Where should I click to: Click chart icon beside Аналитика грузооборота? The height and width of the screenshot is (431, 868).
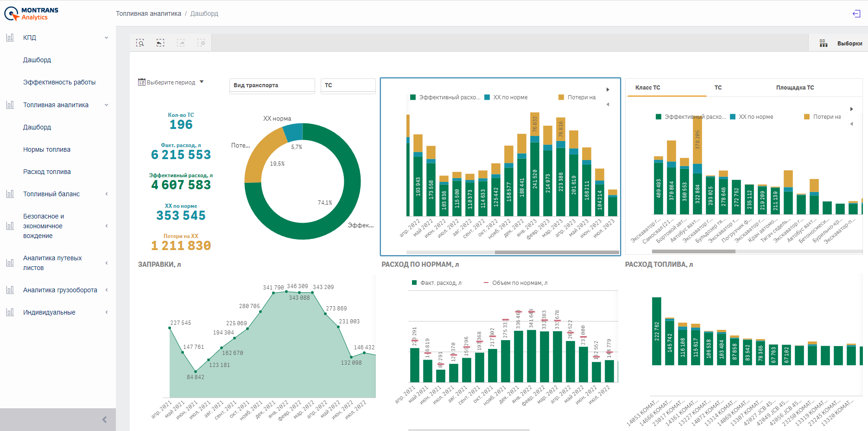[10, 290]
